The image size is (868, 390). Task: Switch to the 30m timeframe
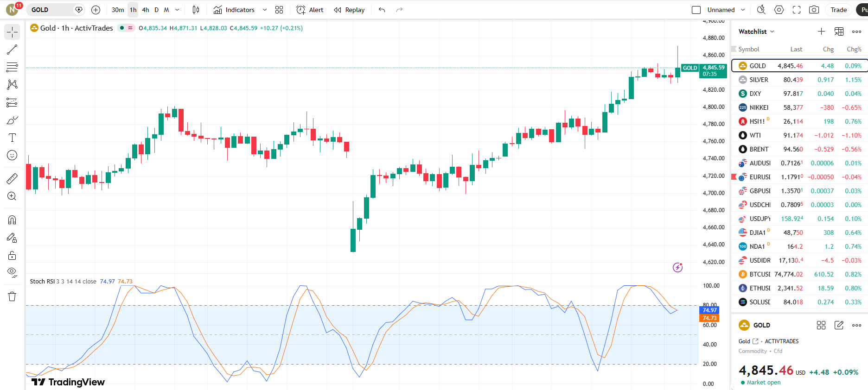click(x=118, y=10)
